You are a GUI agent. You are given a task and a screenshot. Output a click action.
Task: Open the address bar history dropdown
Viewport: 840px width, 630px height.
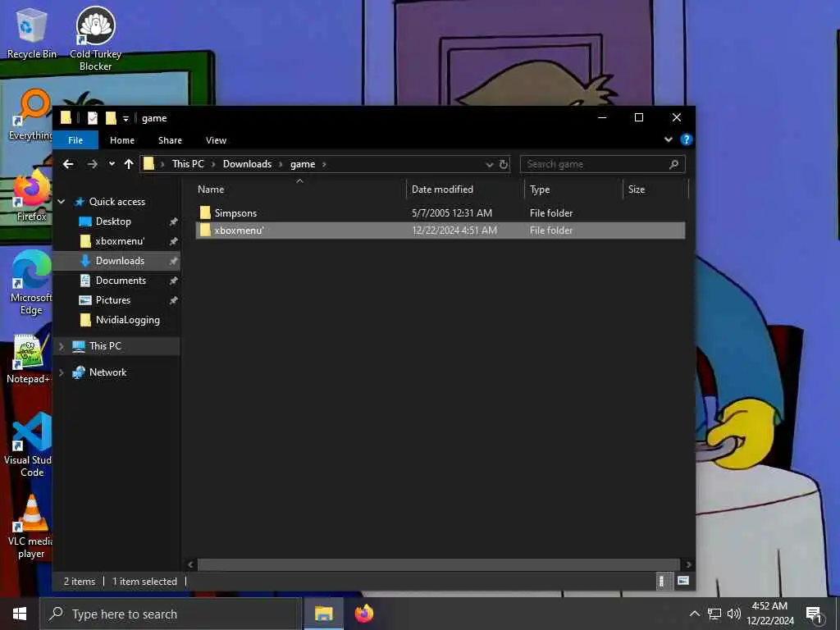point(489,164)
